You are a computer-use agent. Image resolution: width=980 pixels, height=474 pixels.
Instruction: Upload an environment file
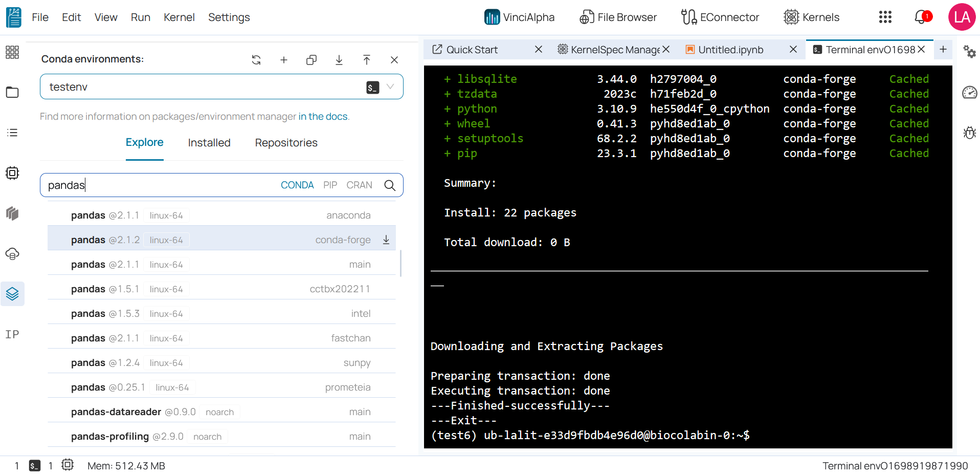point(367,60)
